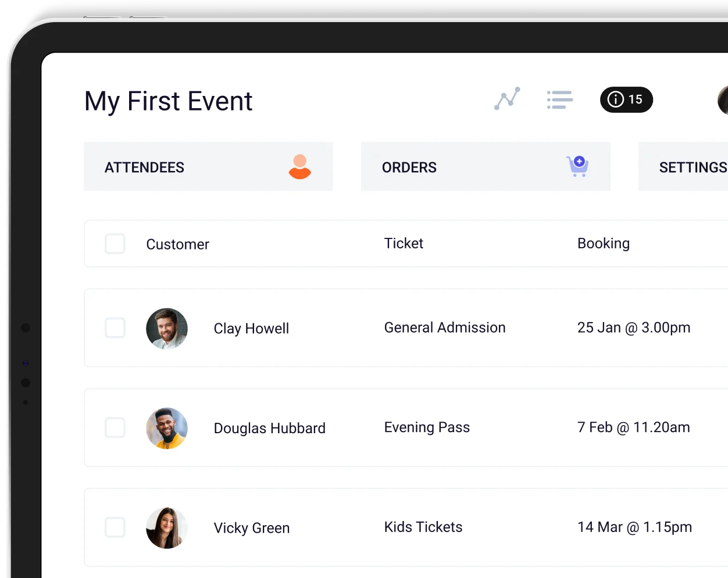Open Clay Howell's attendee record
The image size is (728, 578).
(251, 328)
